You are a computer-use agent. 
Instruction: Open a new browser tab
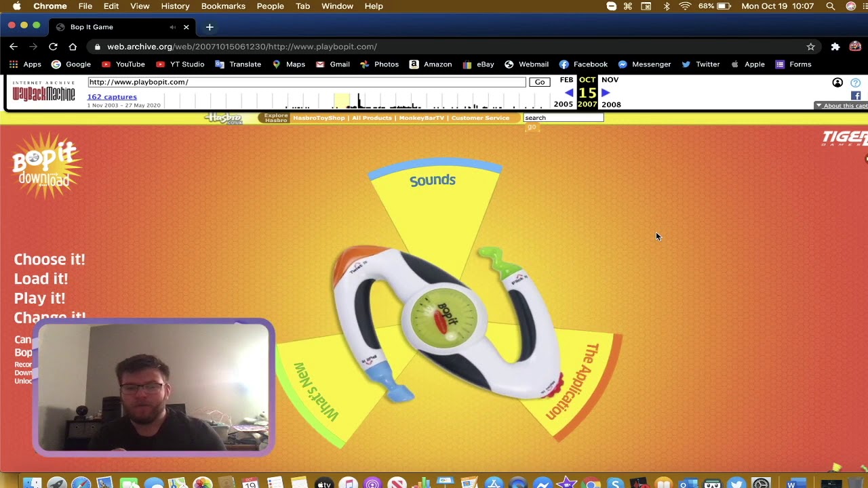pos(210,27)
